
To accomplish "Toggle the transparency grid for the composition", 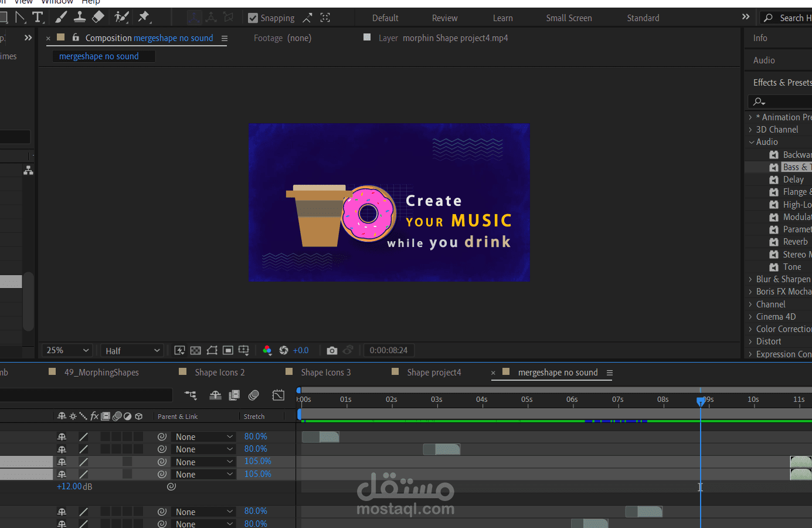I will tap(195, 350).
